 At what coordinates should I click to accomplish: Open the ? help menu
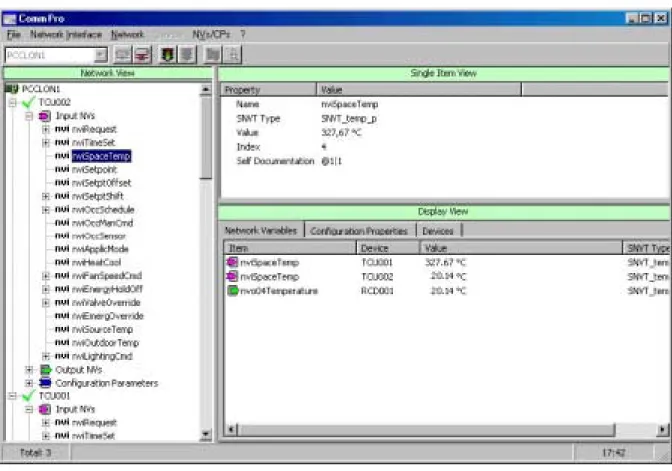243,34
